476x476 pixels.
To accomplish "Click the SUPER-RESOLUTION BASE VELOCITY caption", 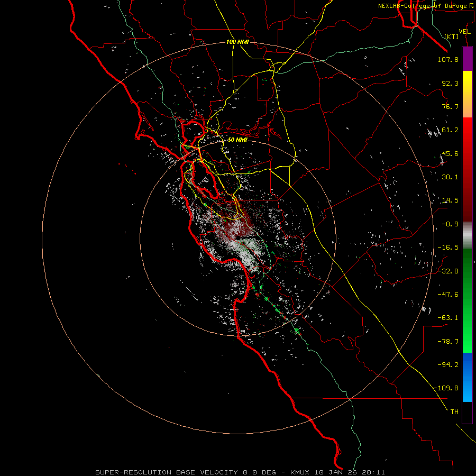I will pyautogui.click(x=240, y=472).
